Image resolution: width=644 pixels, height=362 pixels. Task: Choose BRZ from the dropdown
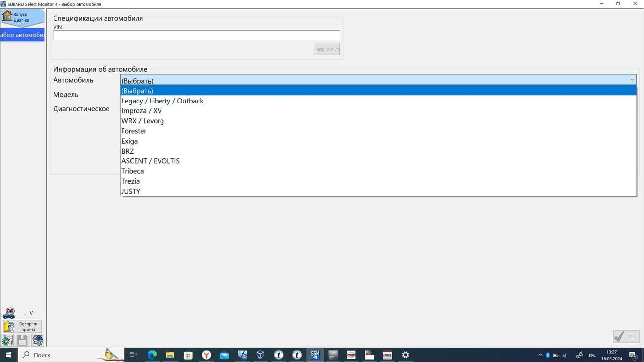pos(378,151)
